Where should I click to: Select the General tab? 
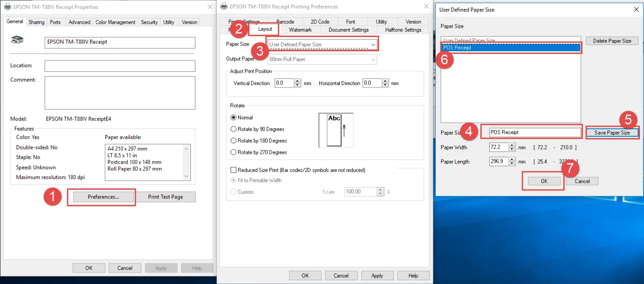click(x=15, y=21)
